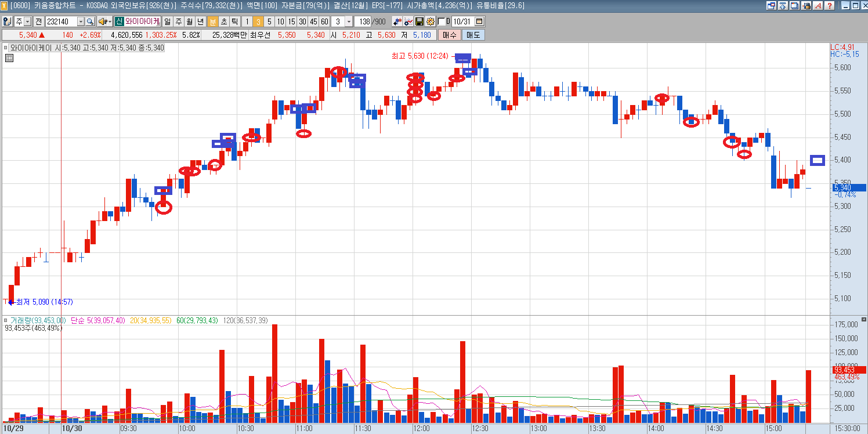Viewport: 868px width, 434px height.
Task: Click the 매도 sell button
Action: pyautogui.click(x=473, y=35)
